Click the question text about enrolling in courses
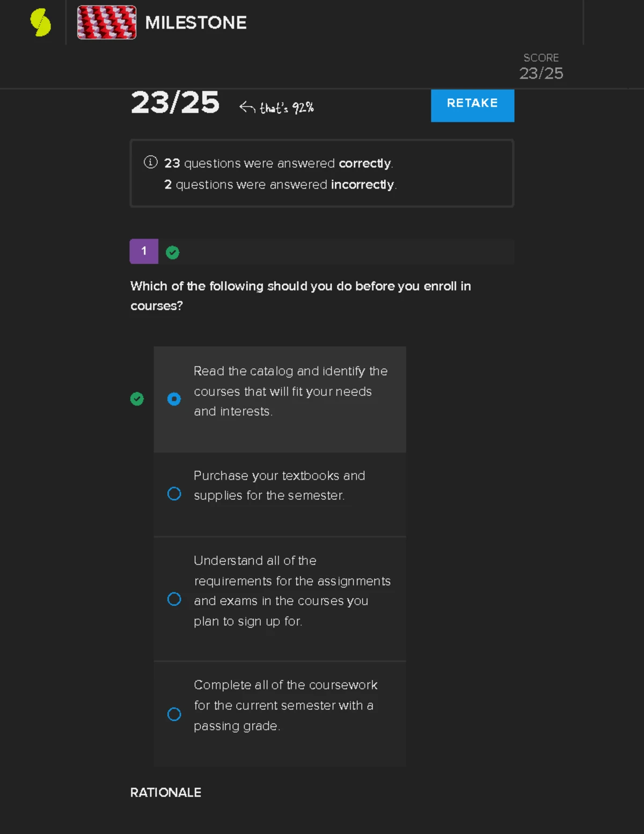The image size is (644, 834). click(301, 295)
